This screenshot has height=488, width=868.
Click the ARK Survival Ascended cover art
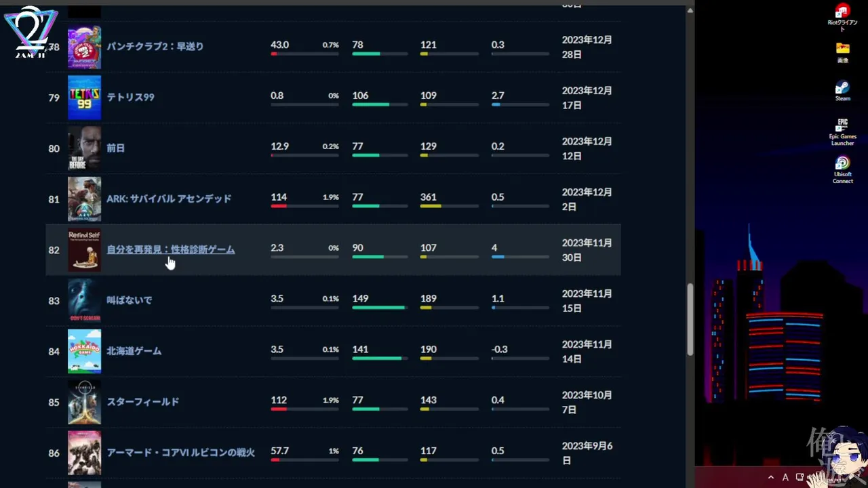click(x=84, y=199)
